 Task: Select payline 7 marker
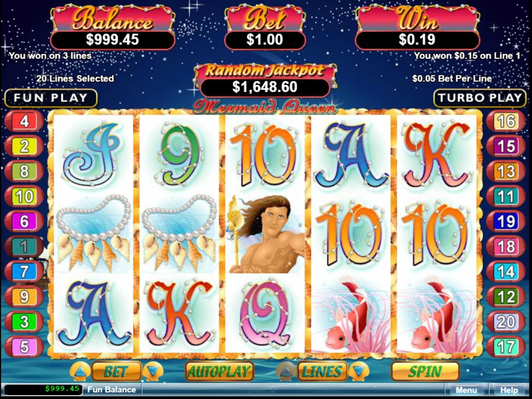(24, 272)
